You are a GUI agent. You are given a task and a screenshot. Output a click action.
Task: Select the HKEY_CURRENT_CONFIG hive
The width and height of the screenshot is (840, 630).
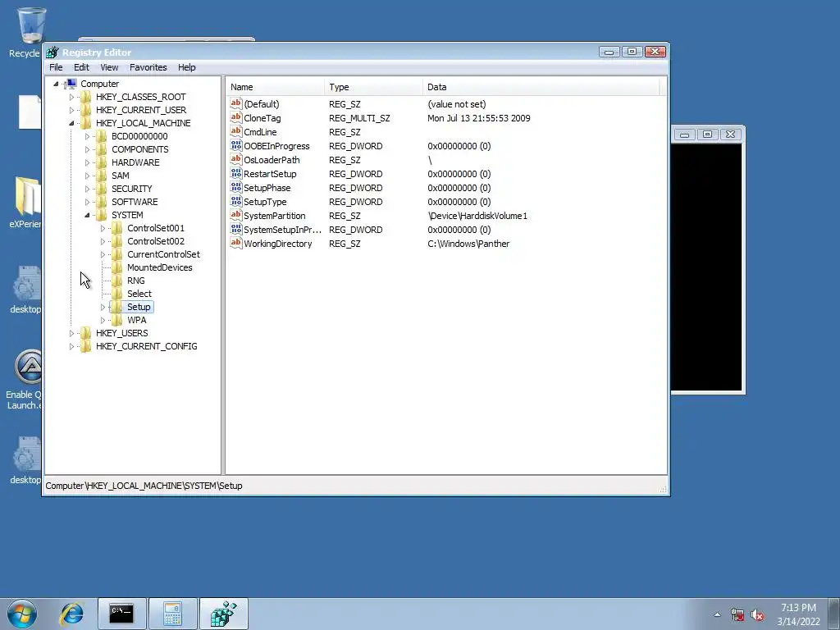(x=147, y=346)
